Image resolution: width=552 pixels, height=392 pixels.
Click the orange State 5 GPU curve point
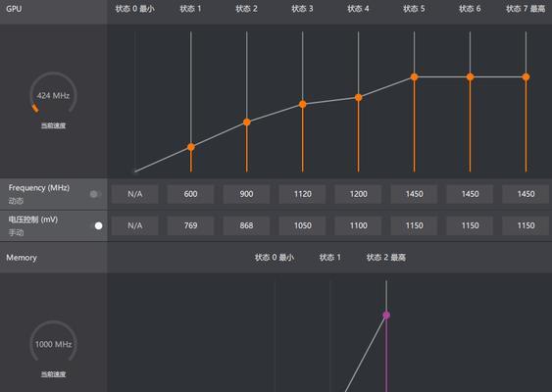[x=415, y=77]
